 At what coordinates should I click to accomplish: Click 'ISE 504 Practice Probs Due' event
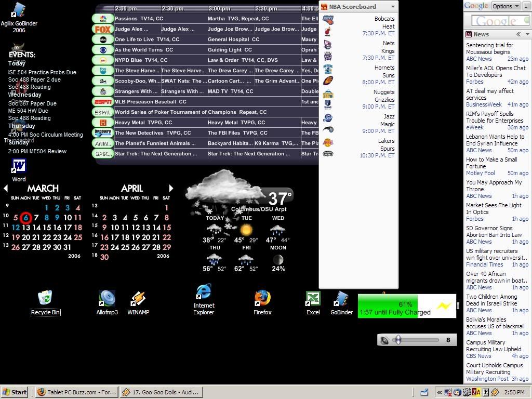(42, 72)
